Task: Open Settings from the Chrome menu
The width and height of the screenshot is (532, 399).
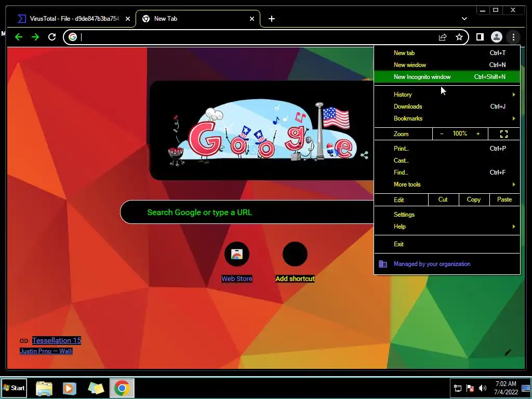Action: pos(447,215)
